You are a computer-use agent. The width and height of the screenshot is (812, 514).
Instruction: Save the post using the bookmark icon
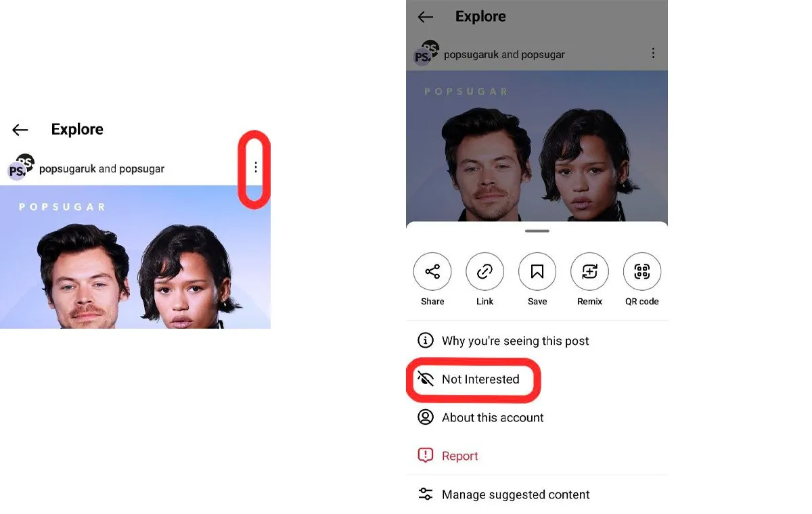[x=537, y=272]
